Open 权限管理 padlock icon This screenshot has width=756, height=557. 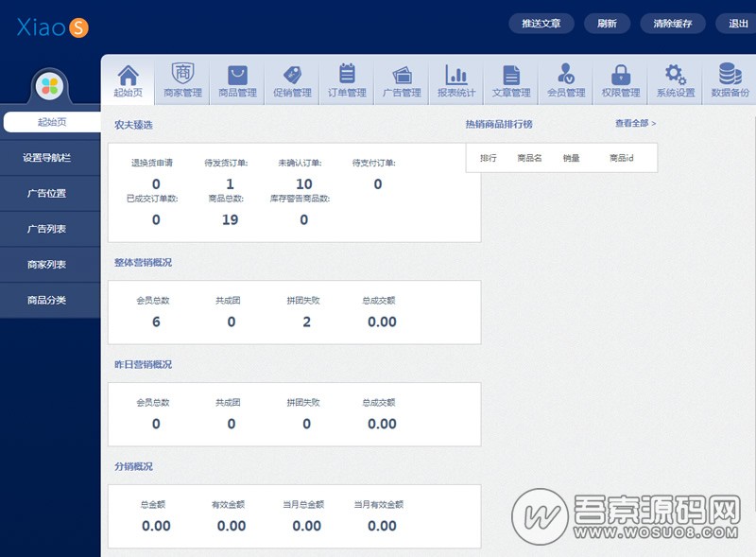(621, 74)
